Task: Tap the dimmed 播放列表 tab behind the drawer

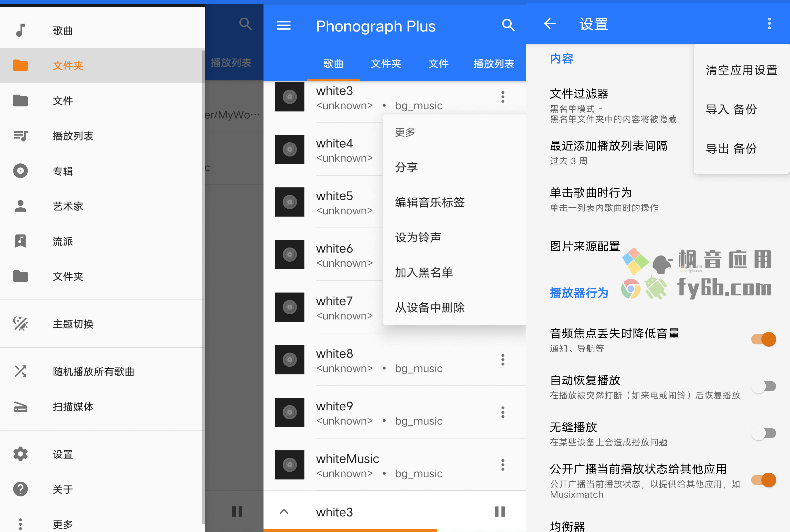Action: (x=231, y=63)
